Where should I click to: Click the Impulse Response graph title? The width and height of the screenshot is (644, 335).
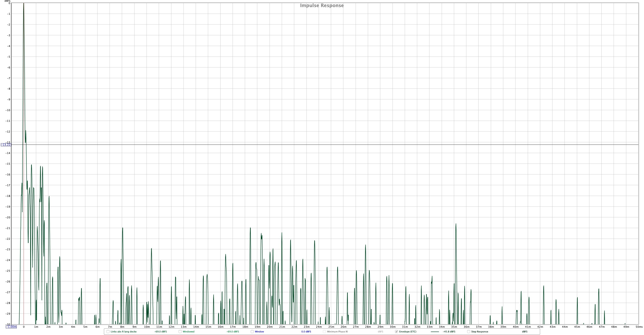coord(322,6)
